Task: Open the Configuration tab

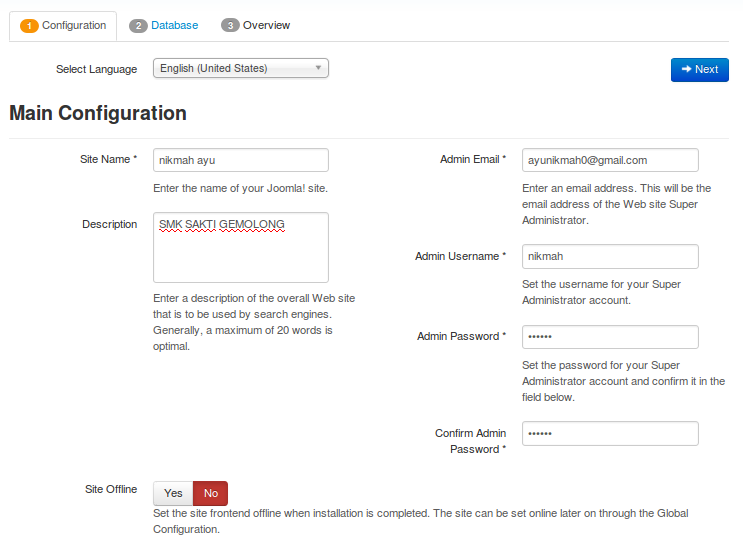Action: [73, 26]
